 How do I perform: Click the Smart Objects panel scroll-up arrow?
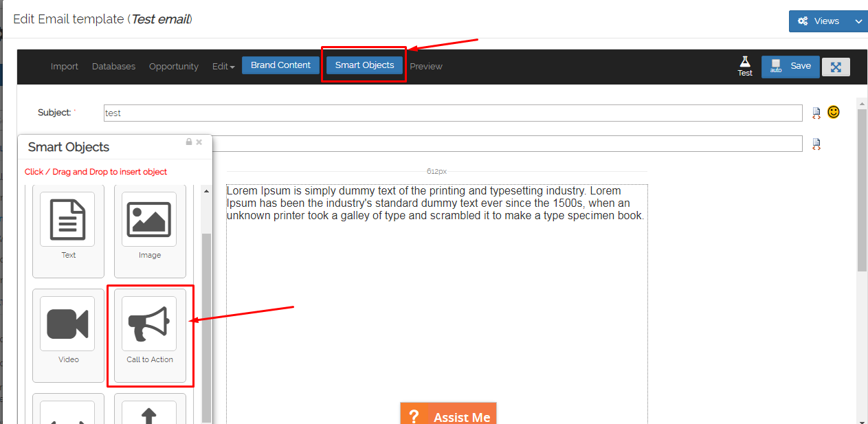click(206, 191)
